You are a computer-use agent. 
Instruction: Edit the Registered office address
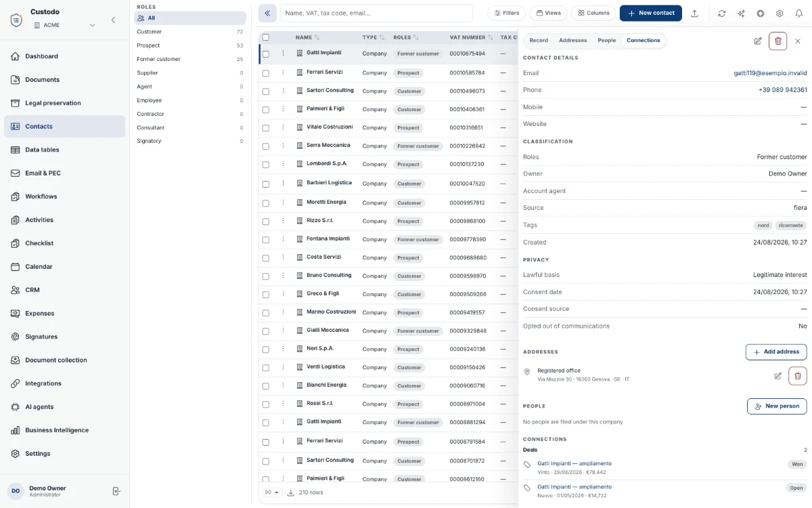point(777,376)
